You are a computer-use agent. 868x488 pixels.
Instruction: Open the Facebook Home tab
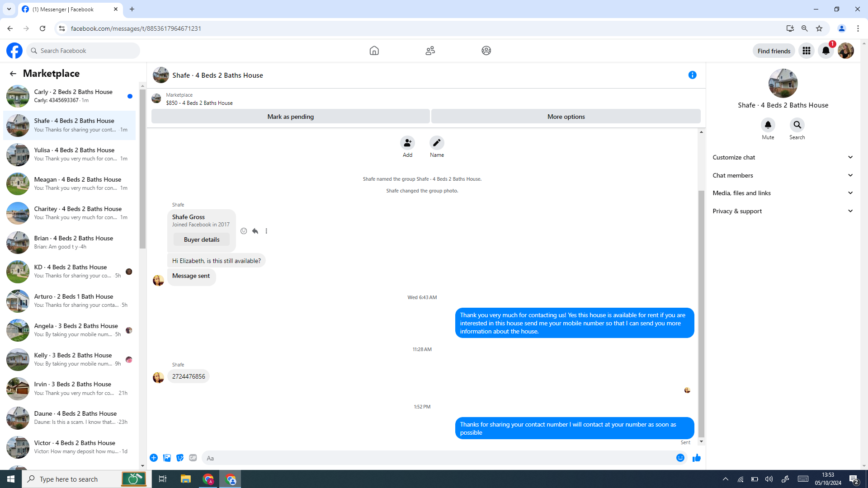(374, 51)
